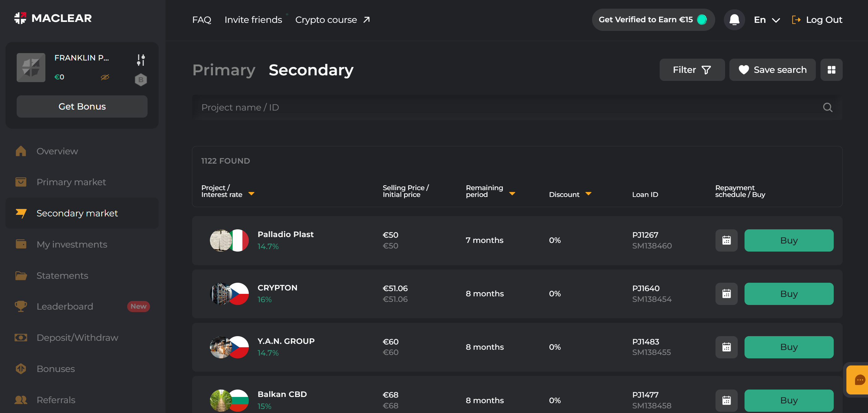868x413 pixels.
Task: Click the Bonuses icon
Action: pos(21,369)
